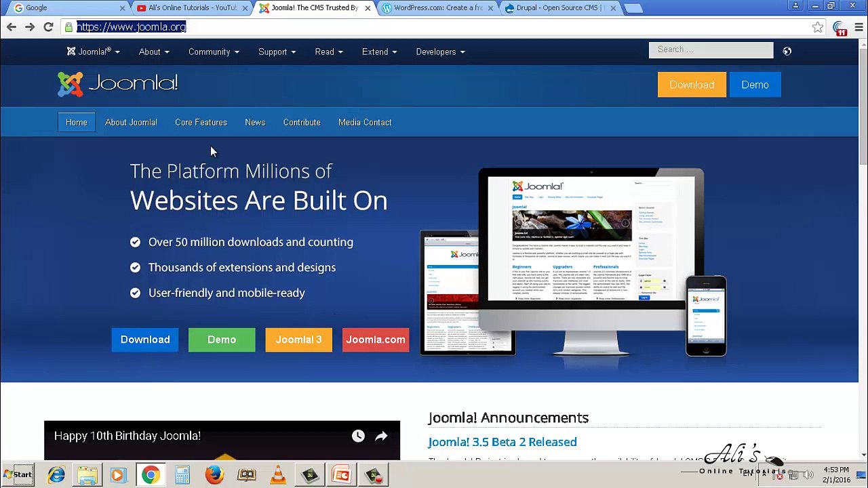Click the blue Demo button in header
Image resolution: width=868 pixels, height=488 pixels.
(755, 85)
